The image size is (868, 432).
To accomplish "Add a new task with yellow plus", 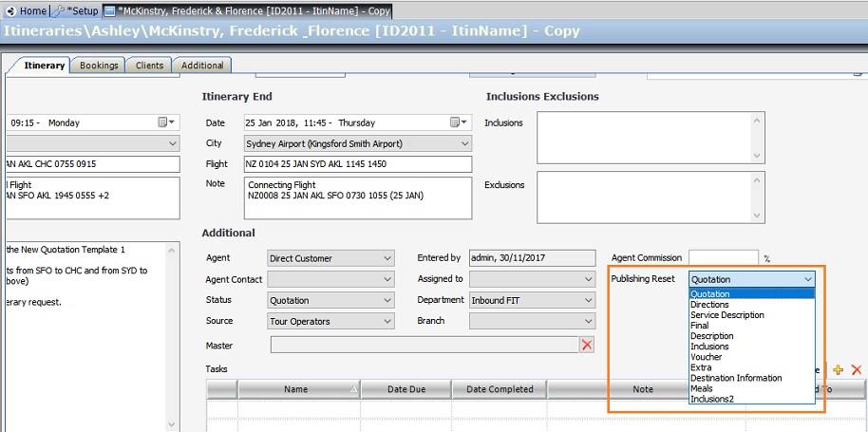I will (x=838, y=369).
